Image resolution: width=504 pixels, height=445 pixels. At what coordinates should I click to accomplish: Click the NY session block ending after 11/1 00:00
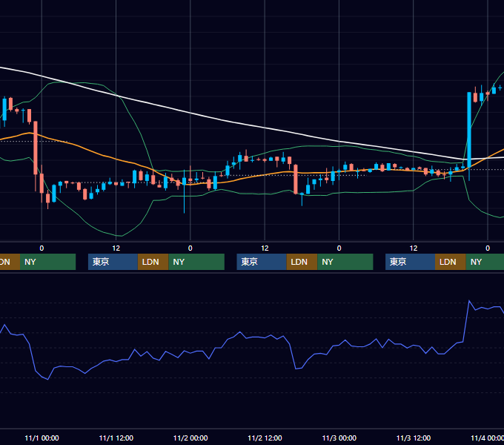47,262
